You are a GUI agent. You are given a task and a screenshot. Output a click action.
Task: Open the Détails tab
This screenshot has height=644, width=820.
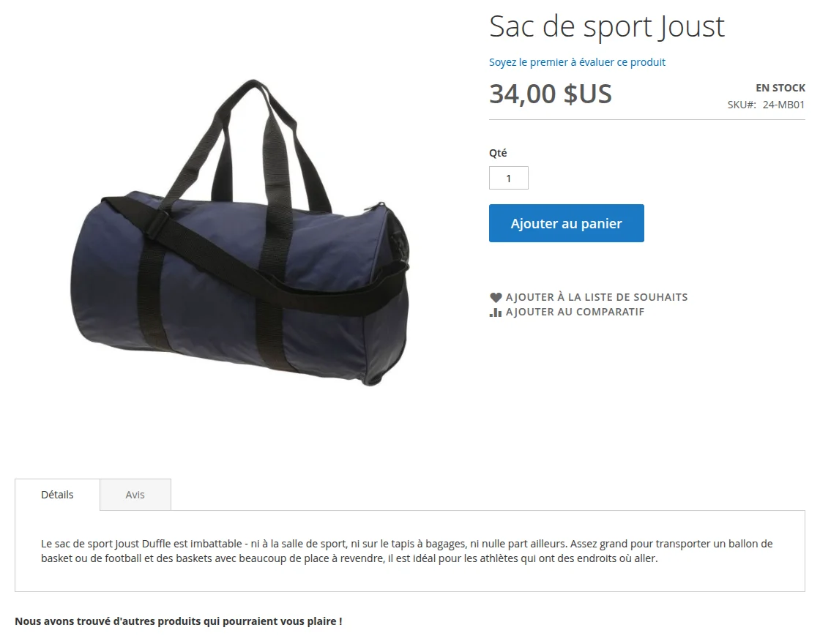57,495
